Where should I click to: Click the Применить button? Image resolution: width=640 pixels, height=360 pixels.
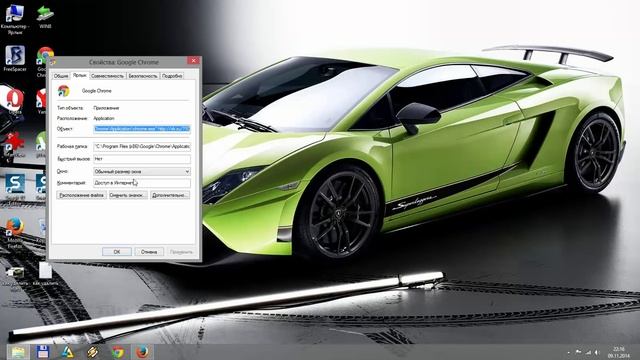click(181, 252)
